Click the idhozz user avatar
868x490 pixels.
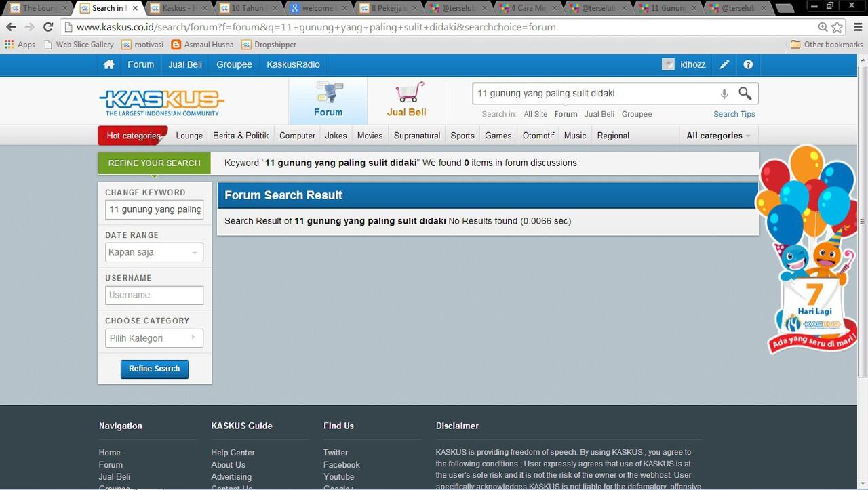[x=668, y=64]
